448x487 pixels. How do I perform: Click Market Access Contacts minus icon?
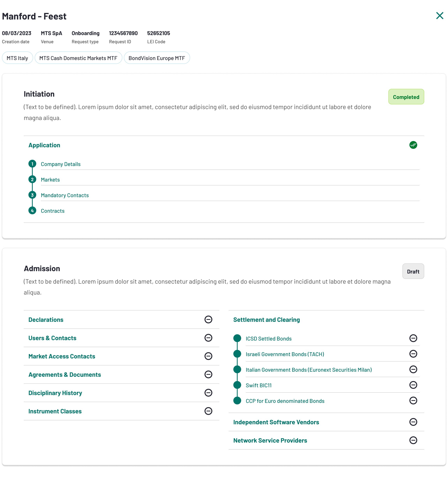tap(208, 356)
